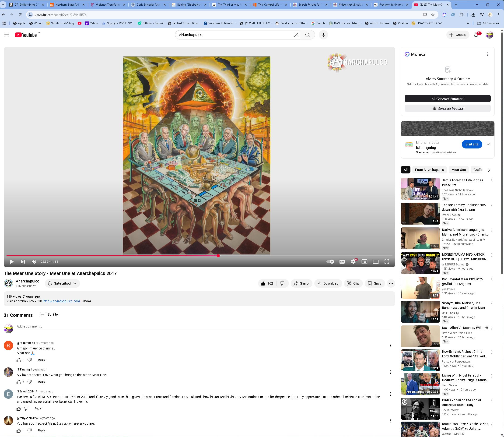
Task: Toggle subtitles/closed captions
Action: [342, 262]
